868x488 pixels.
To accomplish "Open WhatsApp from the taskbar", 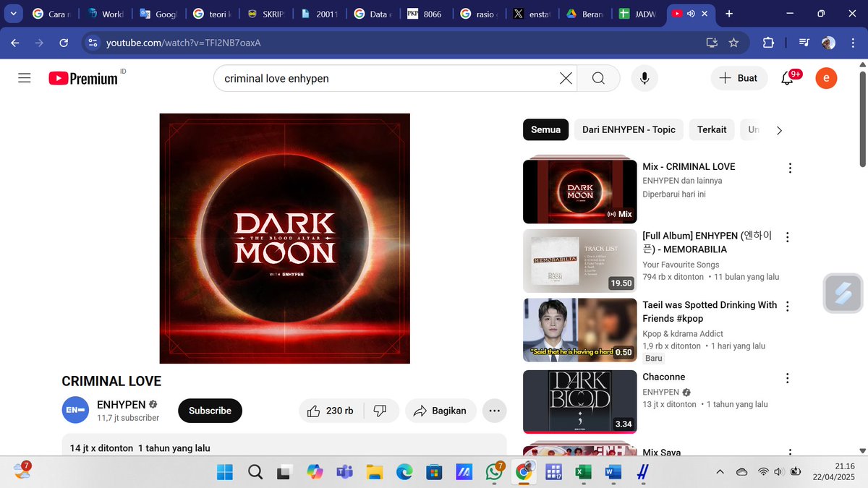I will click(x=493, y=472).
